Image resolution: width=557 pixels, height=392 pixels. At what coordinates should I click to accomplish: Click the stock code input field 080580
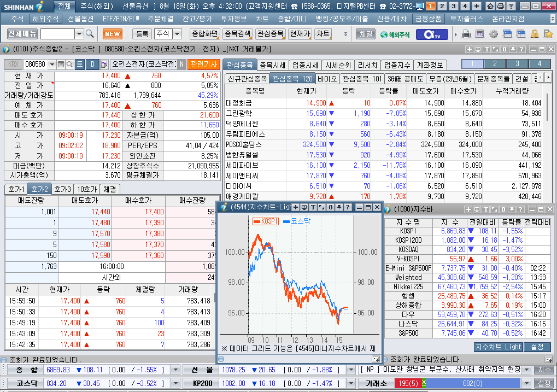pyautogui.click(x=36, y=65)
